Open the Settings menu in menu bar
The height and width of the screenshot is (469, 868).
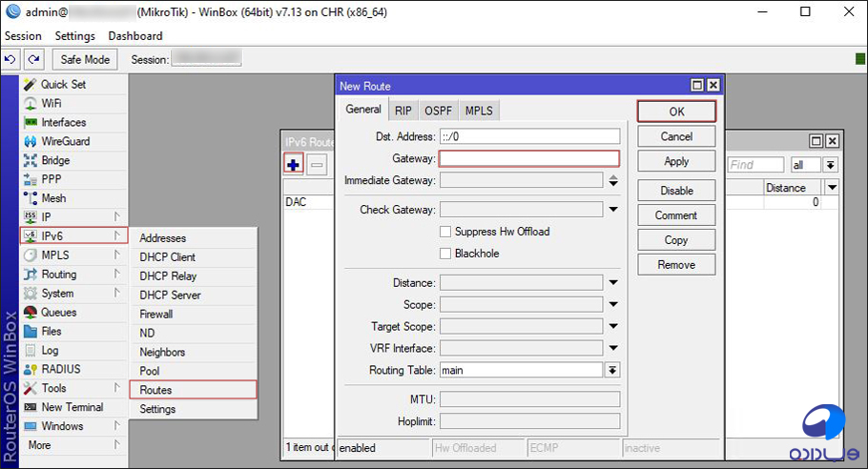point(74,36)
